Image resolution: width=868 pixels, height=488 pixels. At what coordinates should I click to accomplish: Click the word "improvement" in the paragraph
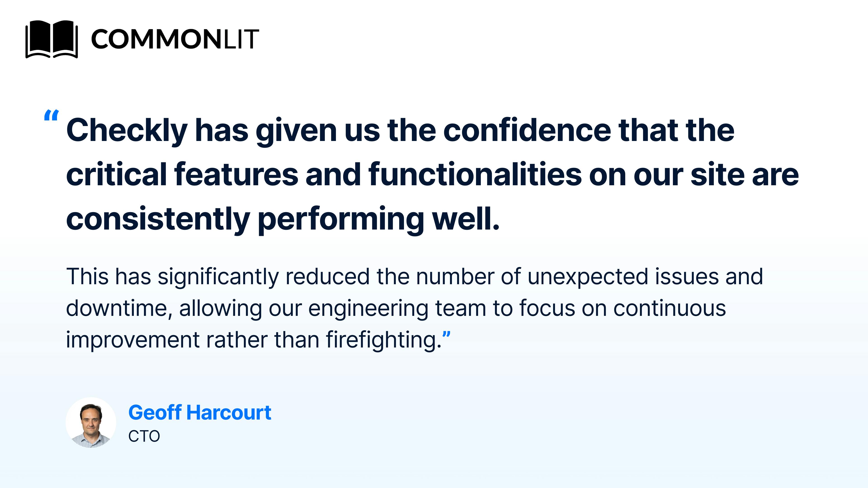pyautogui.click(x=133, y=340)
